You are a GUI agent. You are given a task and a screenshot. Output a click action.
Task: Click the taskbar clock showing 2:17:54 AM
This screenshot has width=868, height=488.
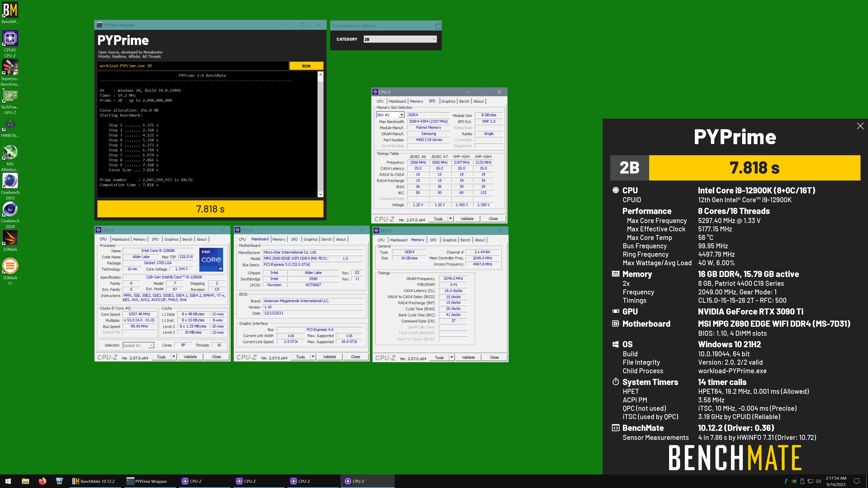pyautogui.click(x=836, y=481)
